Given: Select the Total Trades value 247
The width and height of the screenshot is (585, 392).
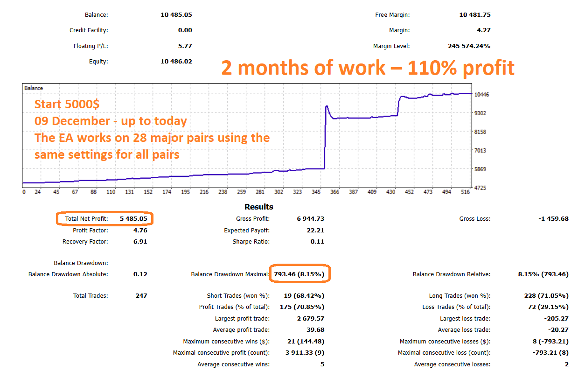Looking at the screenshot, I should coord(141,296).
